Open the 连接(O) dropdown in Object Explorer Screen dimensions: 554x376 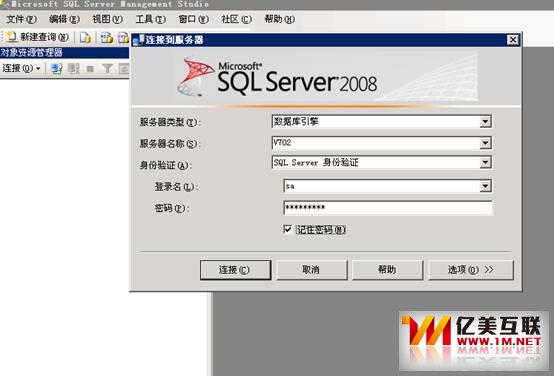[21, 68]
